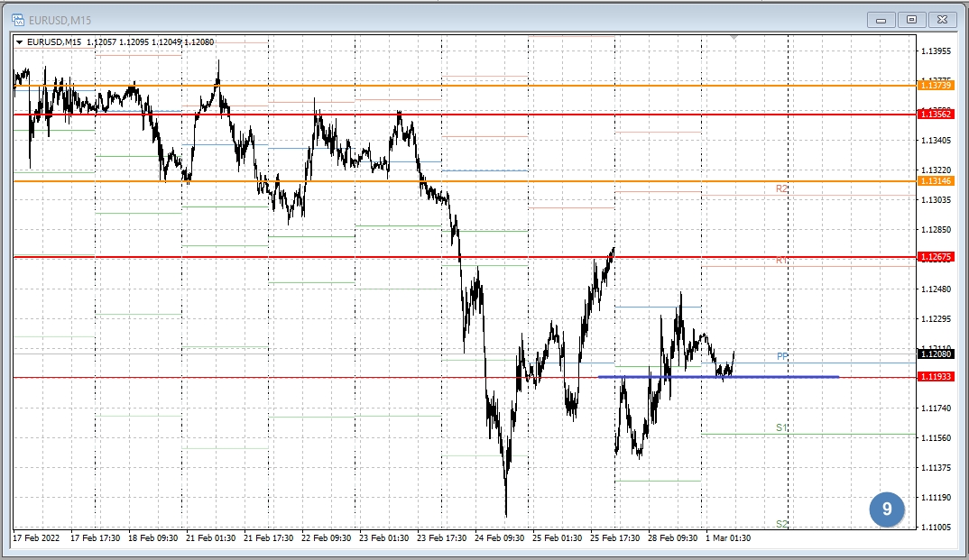969x560 pixels.
Task: Select the orange 1.13739 price label
Action: (x=935, y=85)
